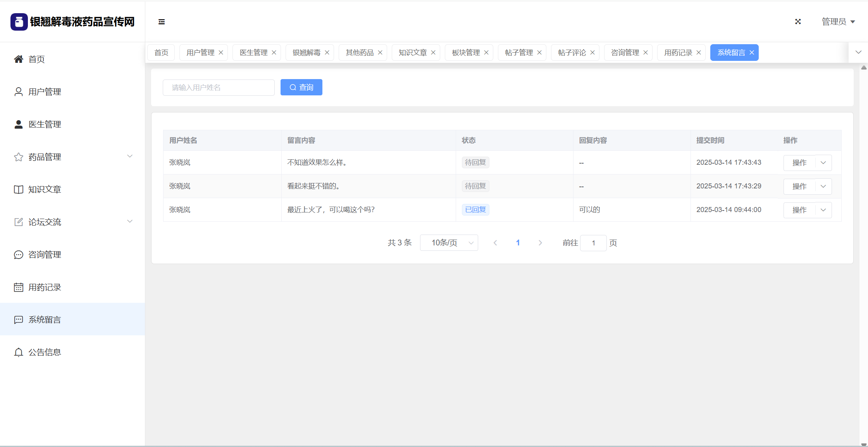Open 咨询管理 chat bubble in sidebar
Image resolution: width=868 pixels, height=447 pixels.
point(19,255)
